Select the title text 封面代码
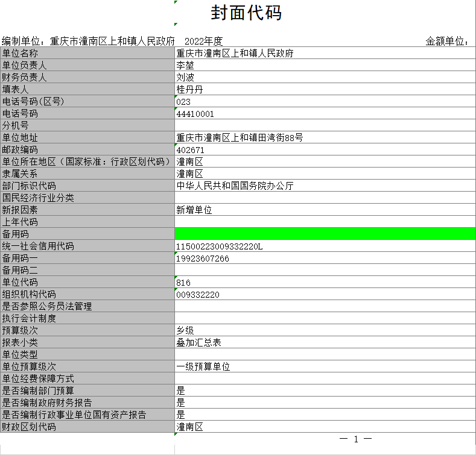 tap(246, 13)
